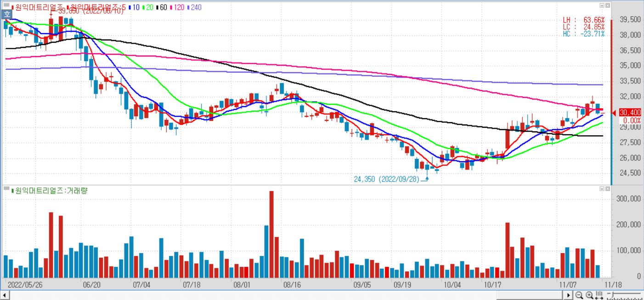Click the HC : -23.71% label
Viewport: 644px width, 300px height.
pos(583,34)
